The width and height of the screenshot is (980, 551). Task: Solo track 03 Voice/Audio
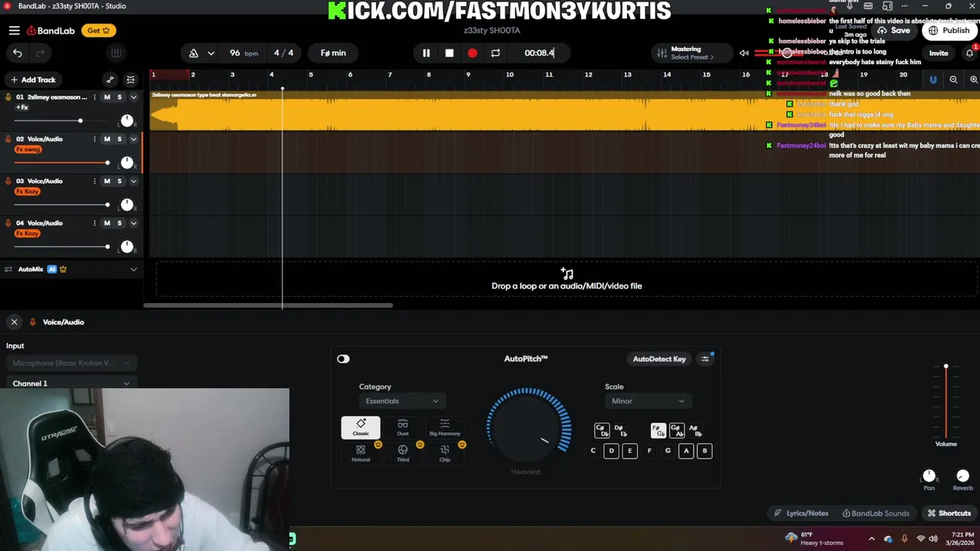coord(119,181)
